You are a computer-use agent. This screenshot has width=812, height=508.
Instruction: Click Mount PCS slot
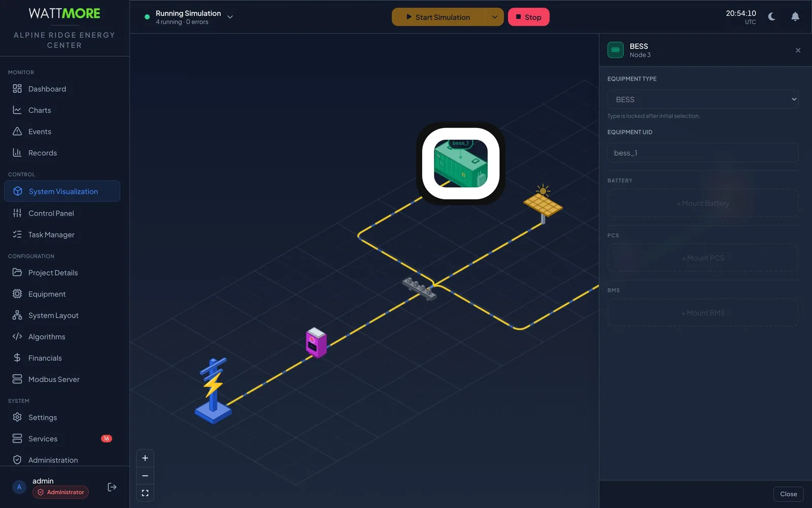[703, 258]
